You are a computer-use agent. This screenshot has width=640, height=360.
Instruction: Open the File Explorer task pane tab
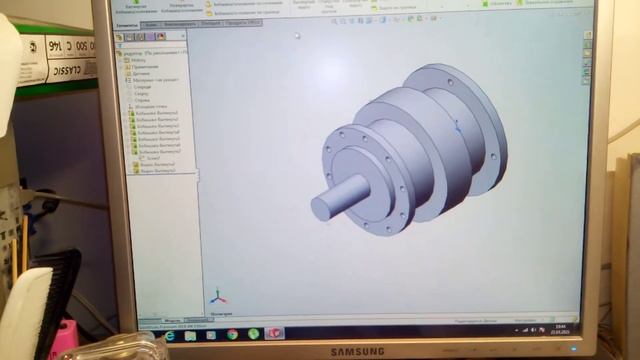click(588, 53)
